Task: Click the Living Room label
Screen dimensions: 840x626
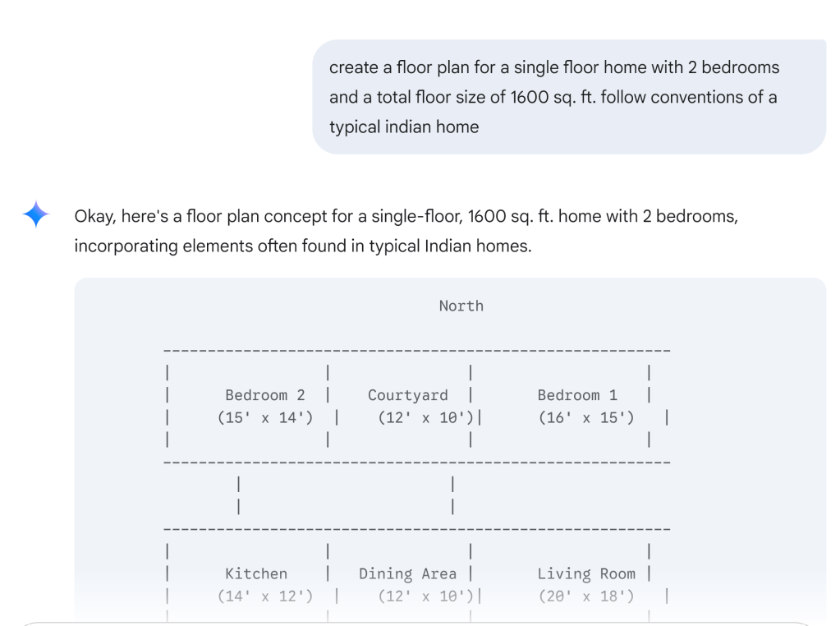Action: [586, 573]
